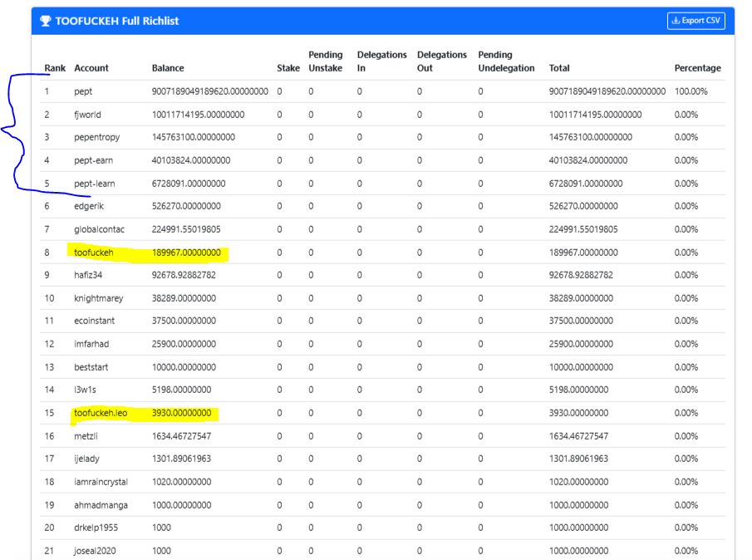Screen dimensions: 752x560
Task: Select the Delegations In column header
Action: tap(381, 61)
